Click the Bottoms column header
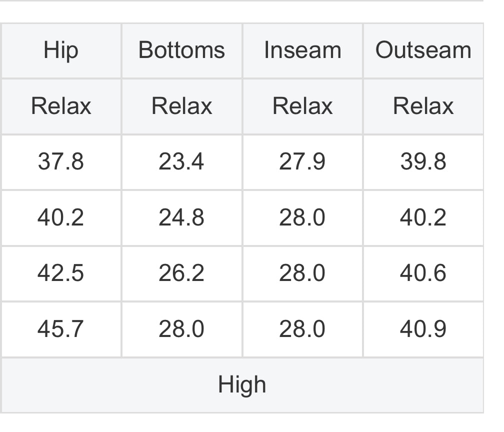Image resolution: width=504 pixels, height=432 pixels. click(x=181, y=50)
